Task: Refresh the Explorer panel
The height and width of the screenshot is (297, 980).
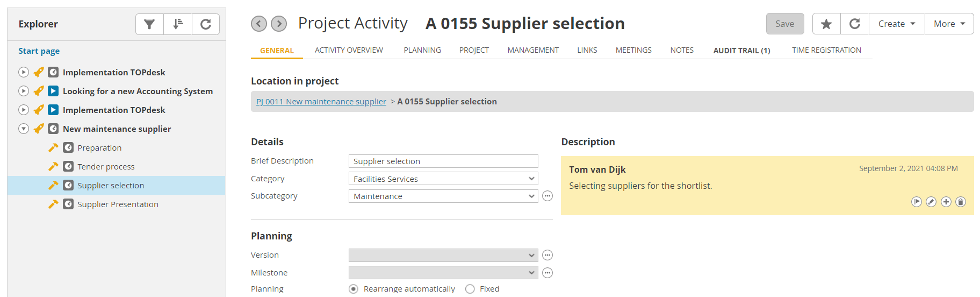Action: point(206,24)
